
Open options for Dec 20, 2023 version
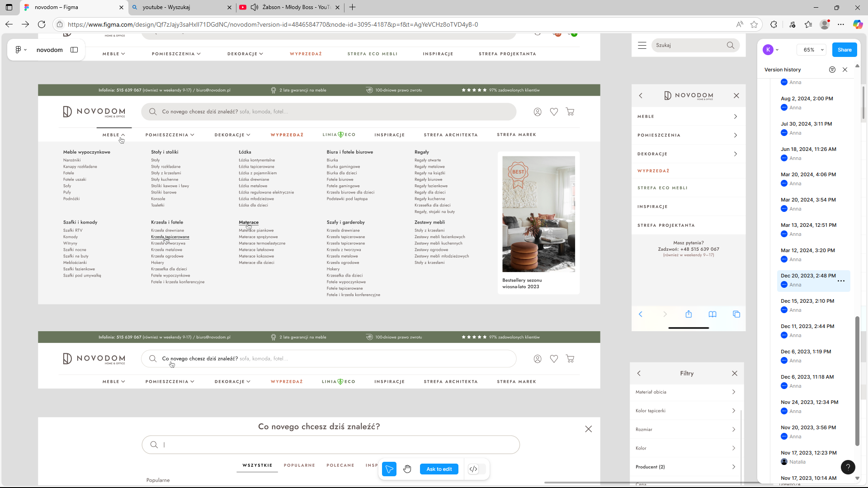[841, 281]
